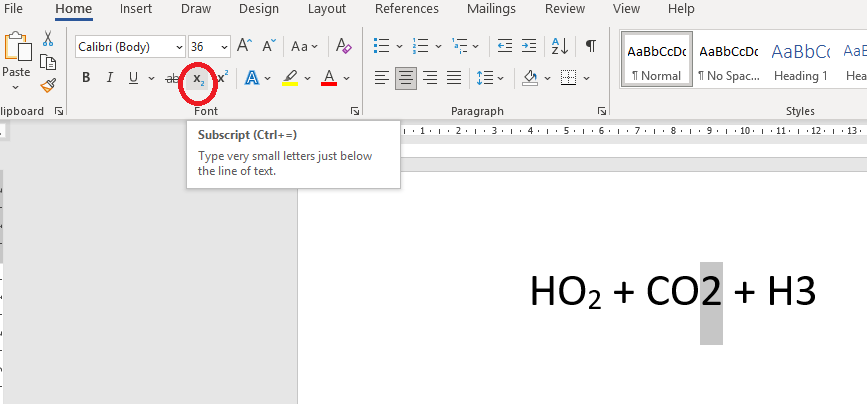
Task: Increase font size with Grow Font
Action: point(244,46)
